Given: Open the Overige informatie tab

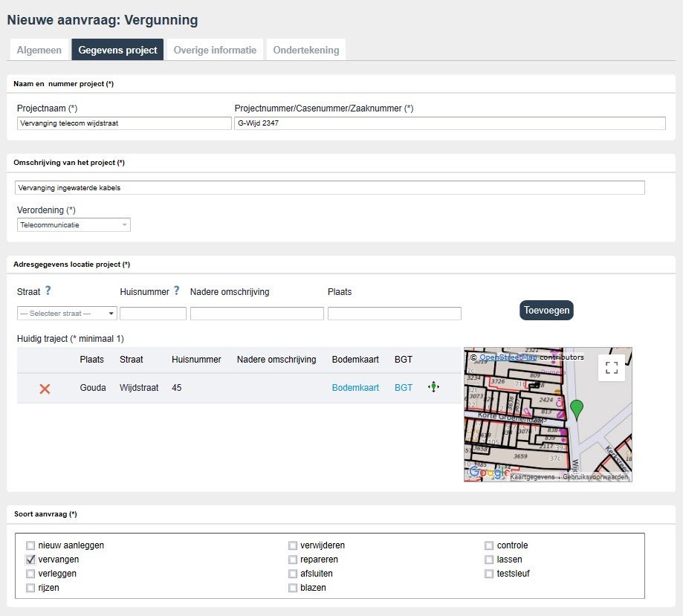Looking at the screenshot, I should pyautogui.click(x=215, y=51).
